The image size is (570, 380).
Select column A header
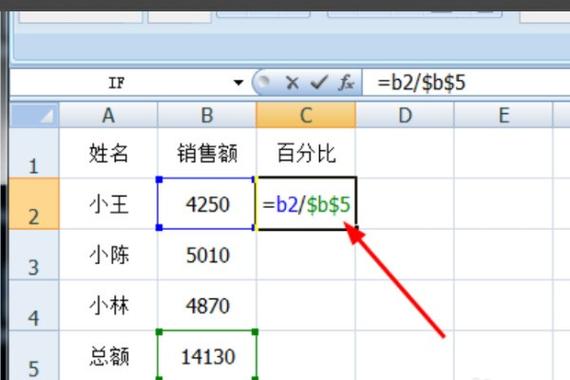coord(108,115)
